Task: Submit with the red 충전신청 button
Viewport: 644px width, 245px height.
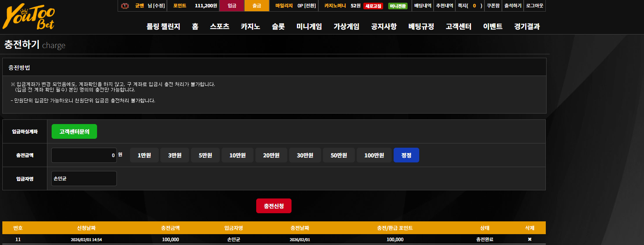Action: click(274, 206)
